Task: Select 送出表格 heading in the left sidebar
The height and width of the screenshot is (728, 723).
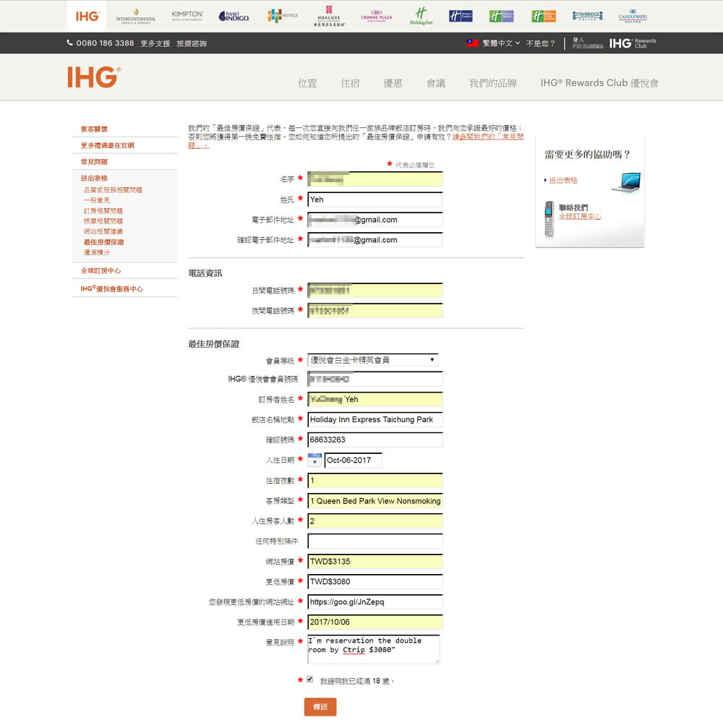Action: click(x=94, y=178)
